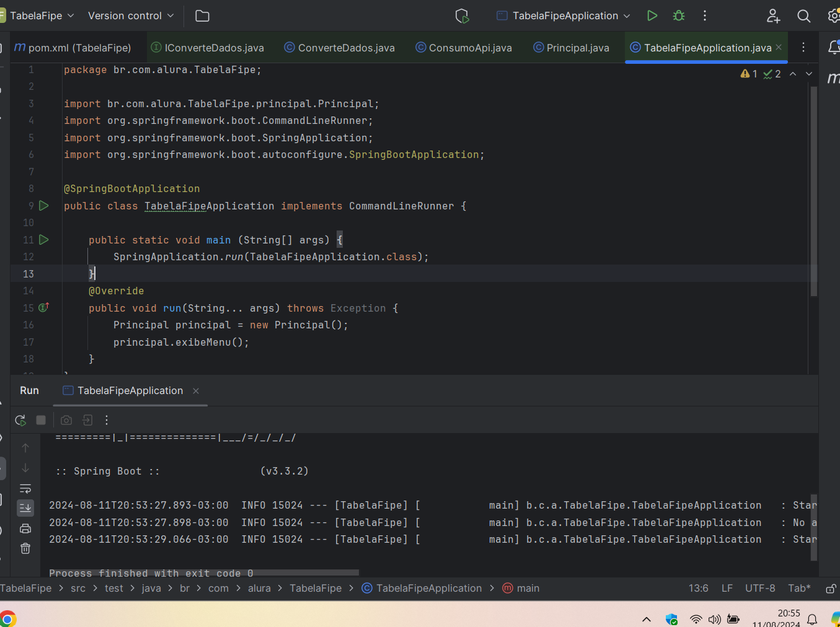Click on principal.exibeMenu() code line
The height and width of the screenshot is (627, 840).
[181, 342]
